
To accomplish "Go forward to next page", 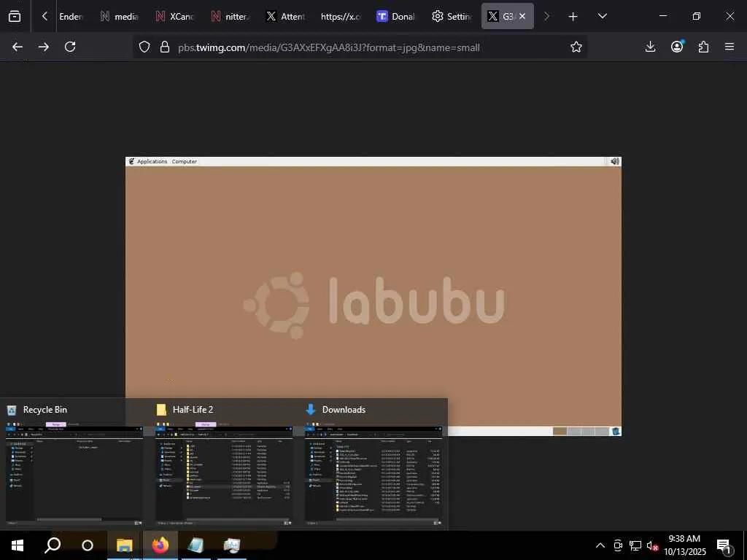I will [x=43, y=47].
